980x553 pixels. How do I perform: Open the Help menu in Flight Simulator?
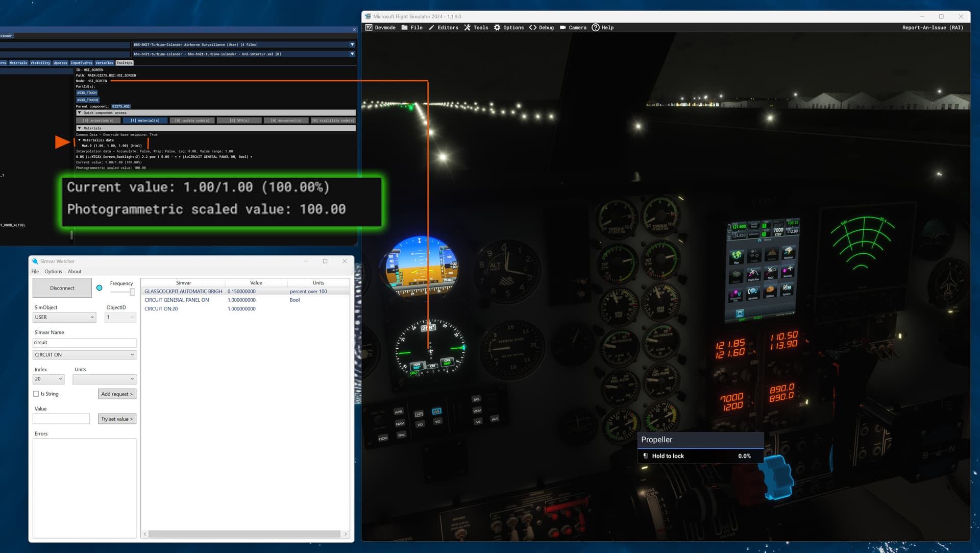pos(603,28)
